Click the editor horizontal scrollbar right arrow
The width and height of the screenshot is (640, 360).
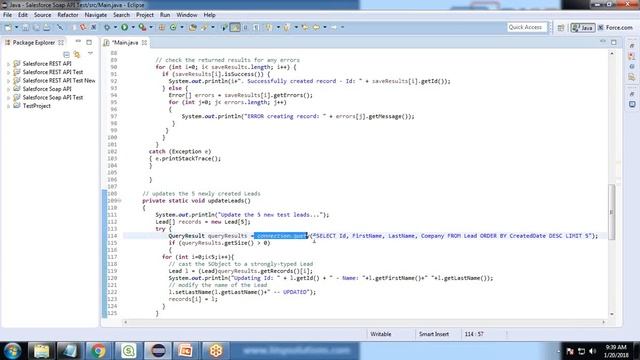tap(604, 322)
